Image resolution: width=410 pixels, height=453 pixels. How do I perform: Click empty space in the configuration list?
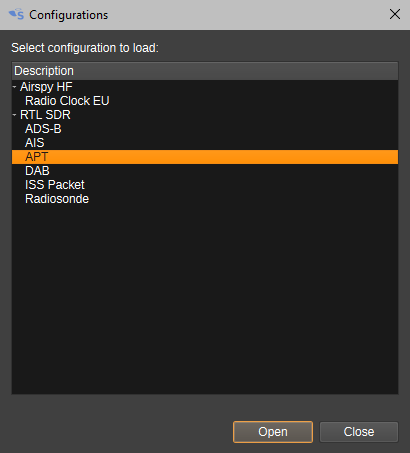tap(205, 300)
